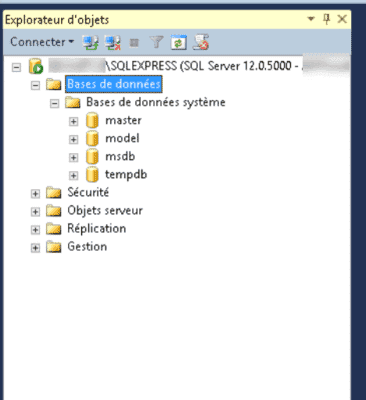This screenshot has height=400, width=366.
Task: Click the Disconnect server toolbar icon
Action: 113,43
